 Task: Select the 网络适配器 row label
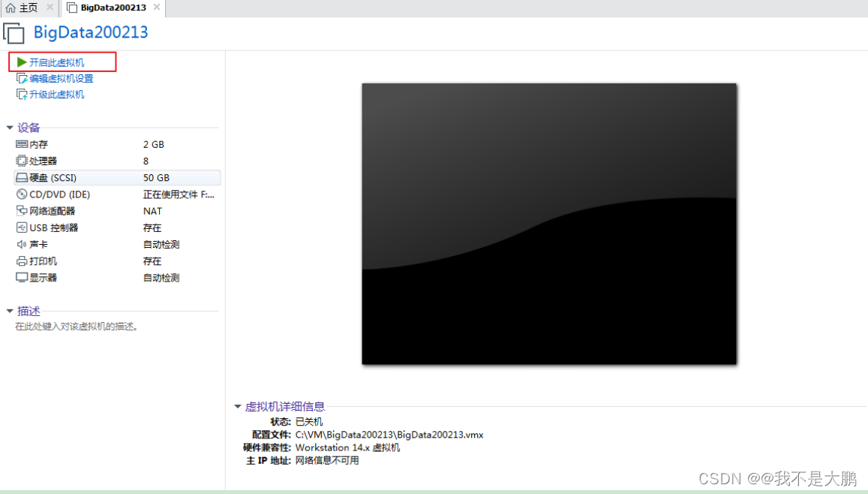tap(52, 211)
